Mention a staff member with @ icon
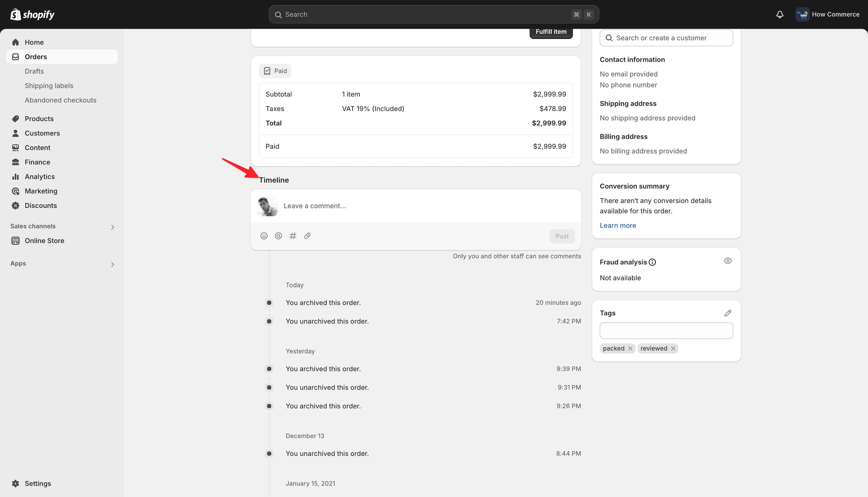 pos(278,236)
